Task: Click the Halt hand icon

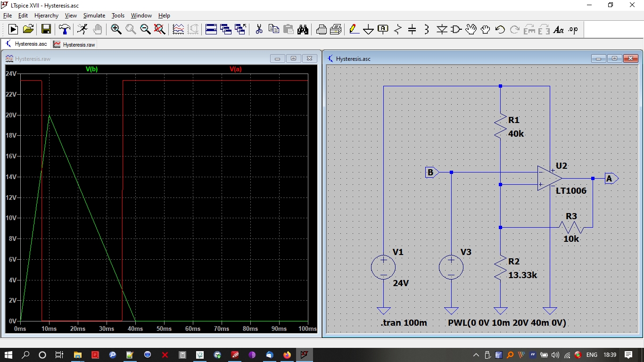Action: (97, 29)
